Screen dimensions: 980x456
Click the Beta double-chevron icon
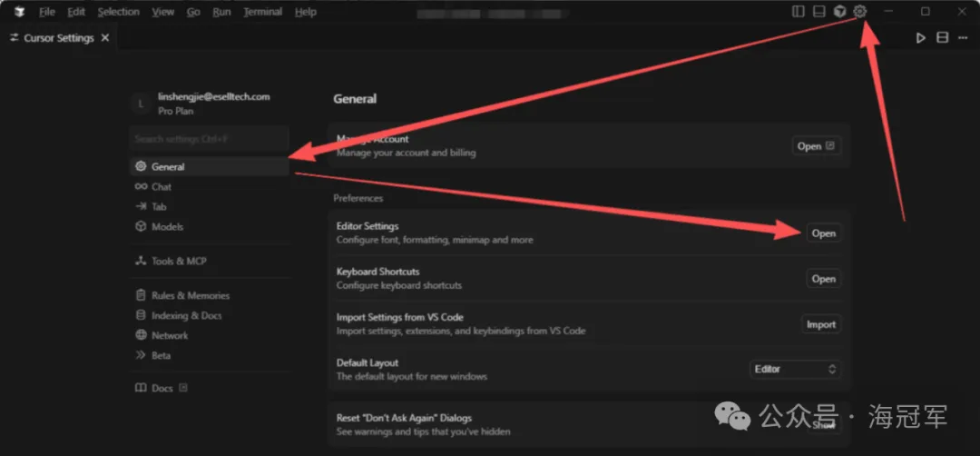[141, 355]
